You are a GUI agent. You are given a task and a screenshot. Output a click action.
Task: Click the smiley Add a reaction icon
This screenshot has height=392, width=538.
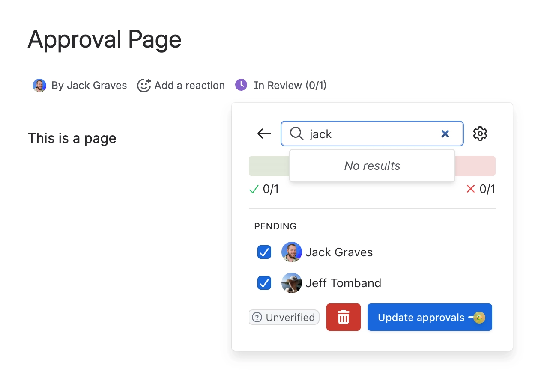tap(144, 85)
